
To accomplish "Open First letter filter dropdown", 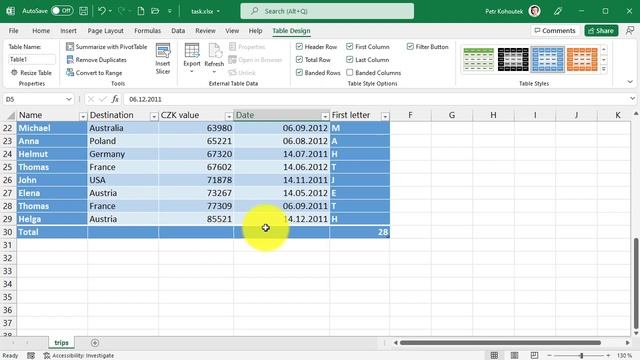I will coord(385,116).
